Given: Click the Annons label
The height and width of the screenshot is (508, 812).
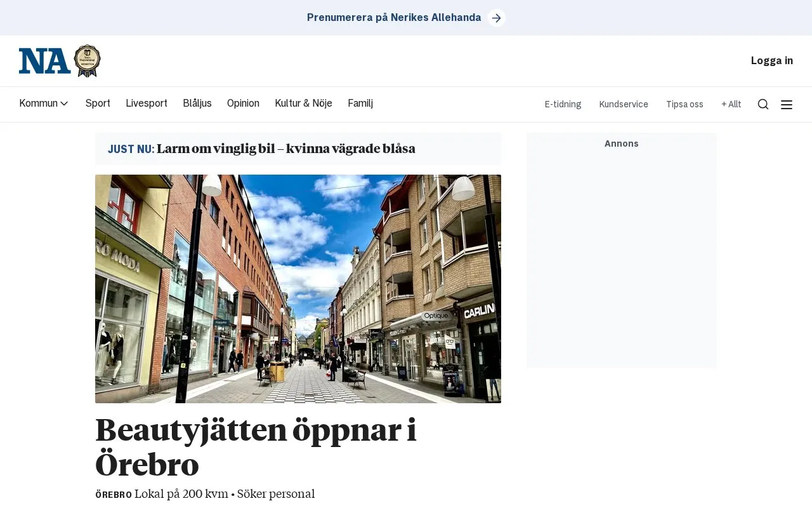Looking at the screenshot, I should pos(622,144).
